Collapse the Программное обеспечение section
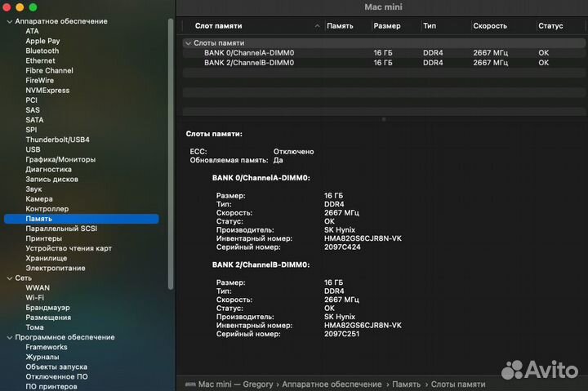 (10, 337)
